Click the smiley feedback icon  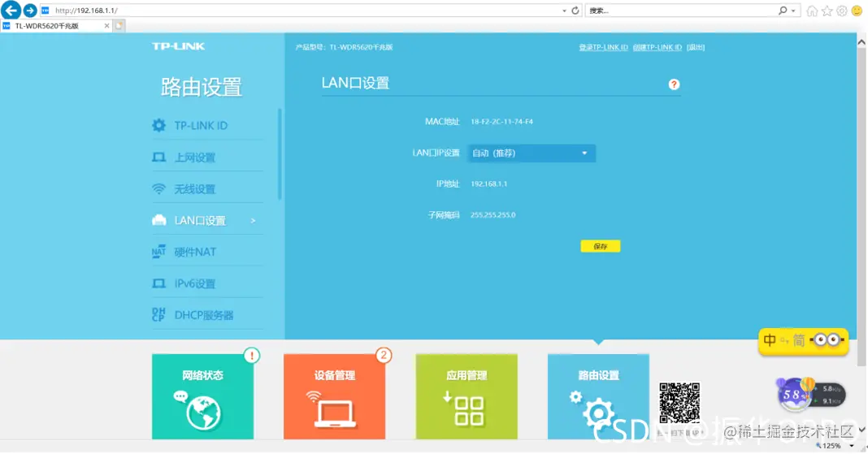coord(857,11)
